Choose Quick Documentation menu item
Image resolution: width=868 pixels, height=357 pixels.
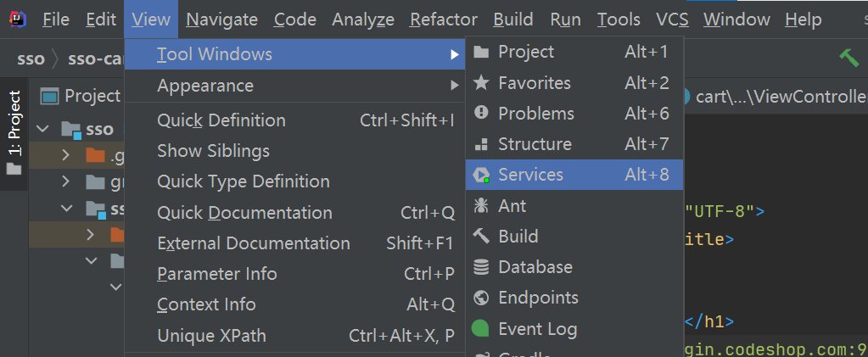244,213
